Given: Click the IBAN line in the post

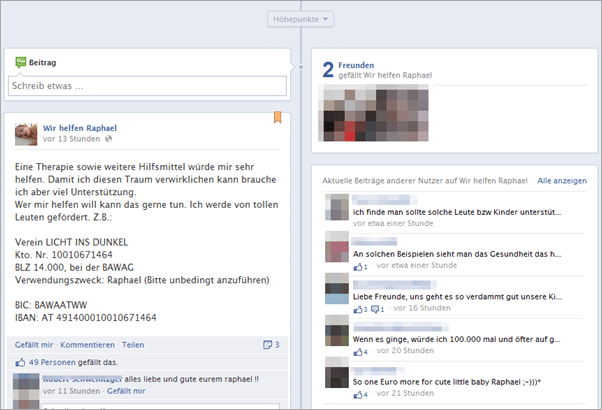Looking at the screenshot, I should pos(86,317).
